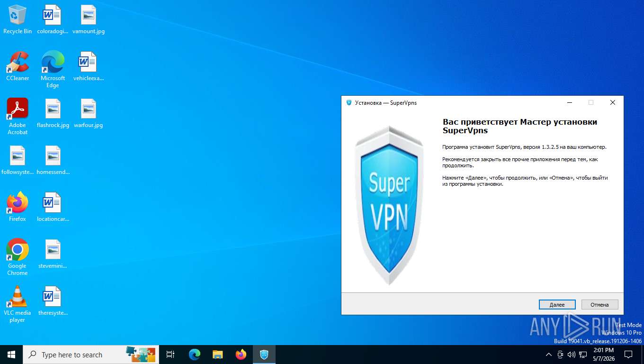Viewport: 644px width, 364px height.
Task: Select SuperVpns installer taskbar button
Action: pos(264,355)
